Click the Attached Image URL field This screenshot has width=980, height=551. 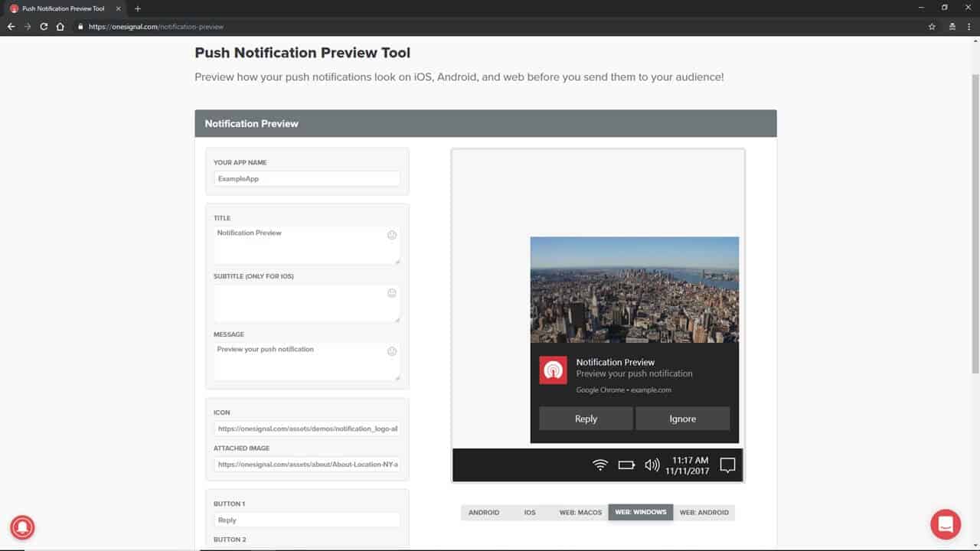point(306,464)
